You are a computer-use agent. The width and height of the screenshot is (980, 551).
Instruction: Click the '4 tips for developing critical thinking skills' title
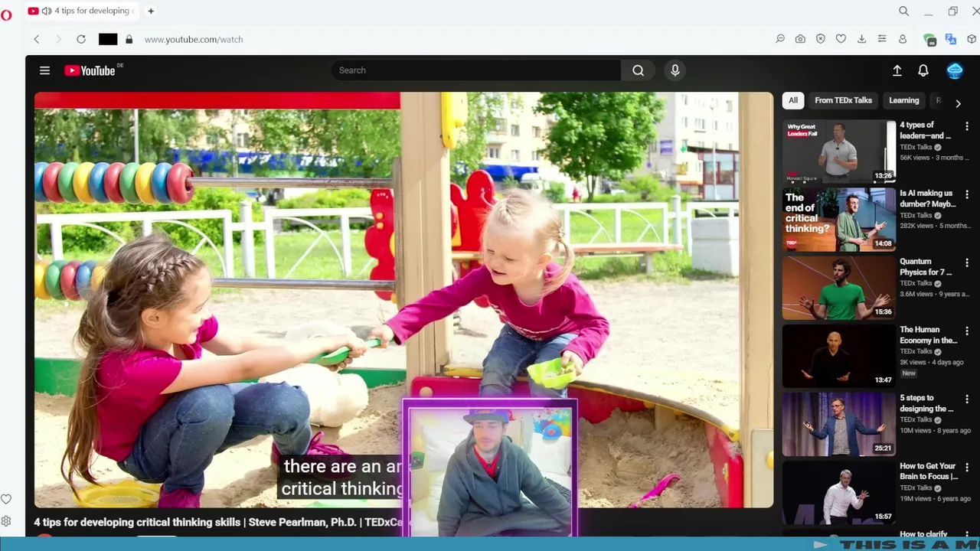coord(217,522)
